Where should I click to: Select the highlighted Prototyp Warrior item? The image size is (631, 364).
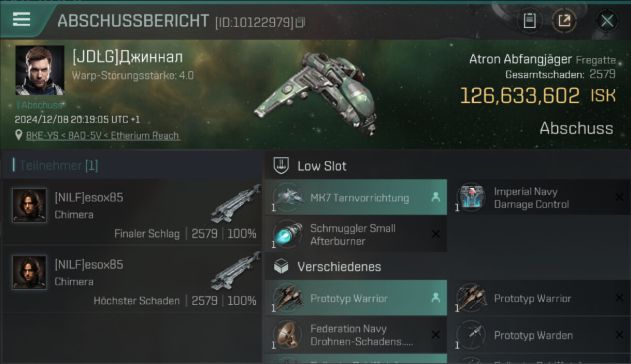click(356, 298)
